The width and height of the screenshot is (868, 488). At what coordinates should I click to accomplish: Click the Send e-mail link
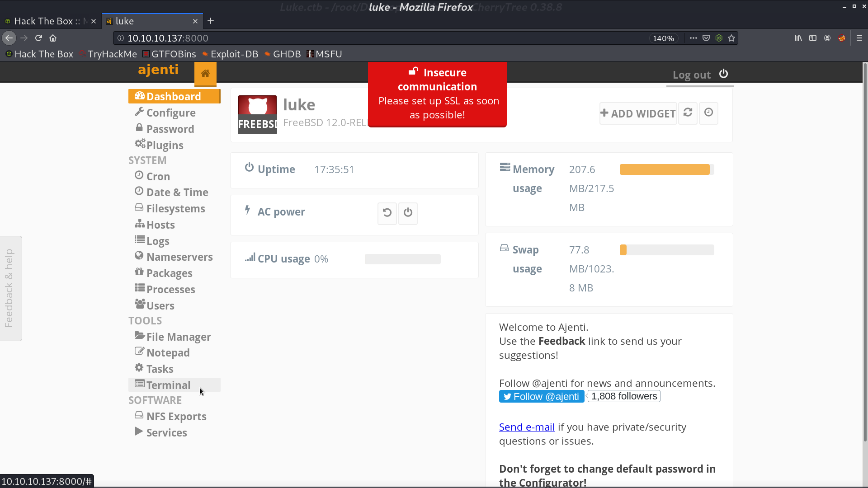click(x=527, y=427)
